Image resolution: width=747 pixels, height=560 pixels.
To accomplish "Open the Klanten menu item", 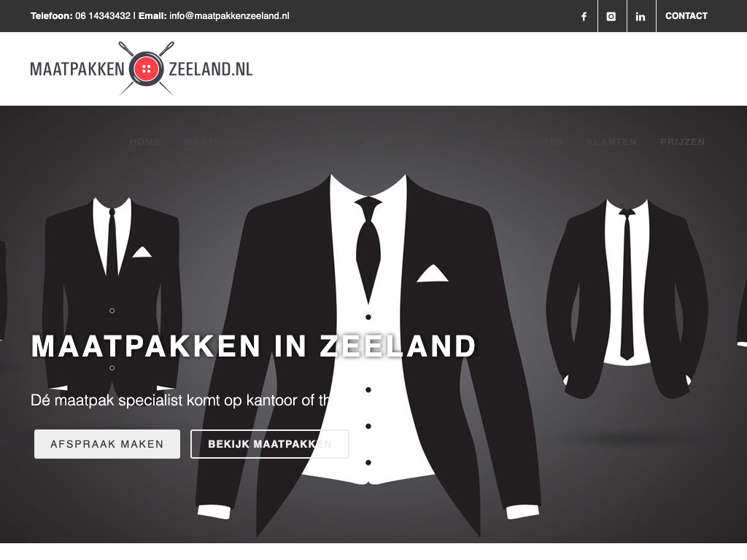I will tap(611, 142).
